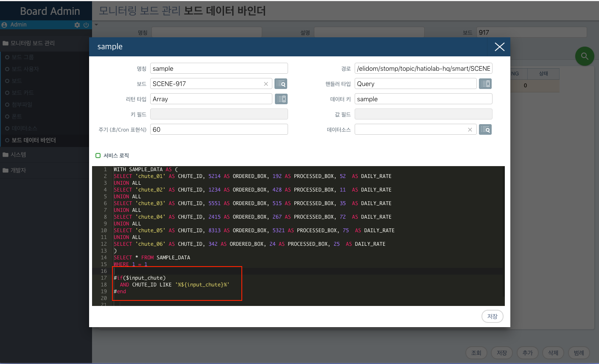This screenshot has height=364, width=599.
Task: Click the background 보드 filter field with 917
Action: [x=532, y=33]
